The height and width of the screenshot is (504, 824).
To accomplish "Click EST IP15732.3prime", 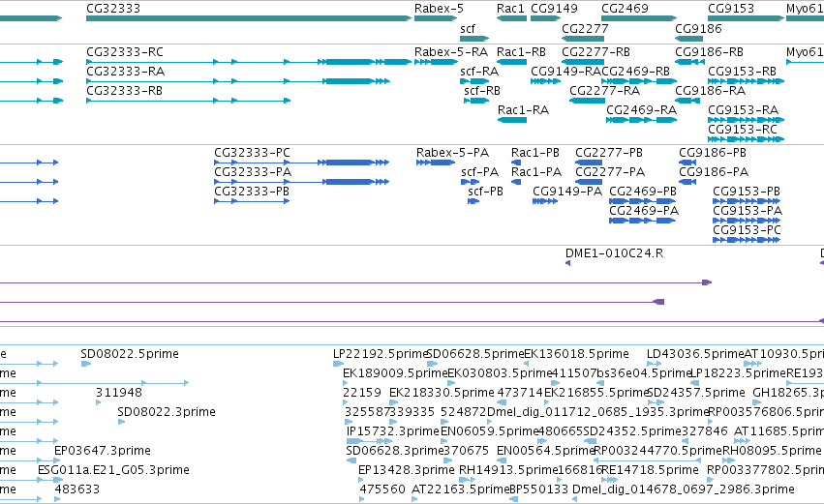I will (392, 431).
